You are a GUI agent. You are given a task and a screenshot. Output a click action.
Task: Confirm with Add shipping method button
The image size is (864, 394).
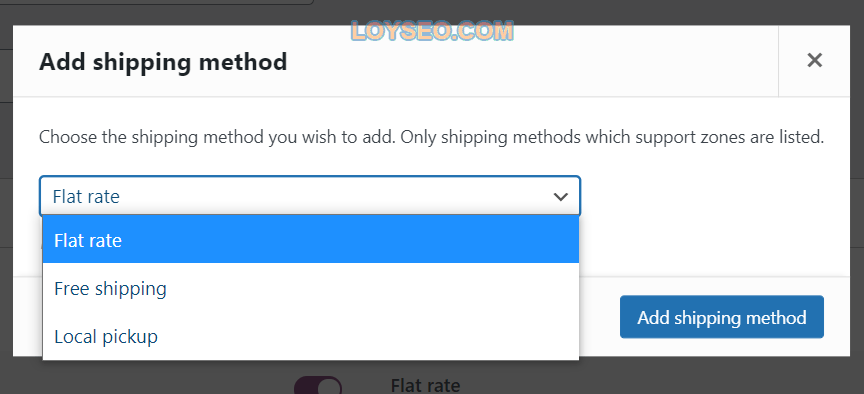tap(722, 317)
